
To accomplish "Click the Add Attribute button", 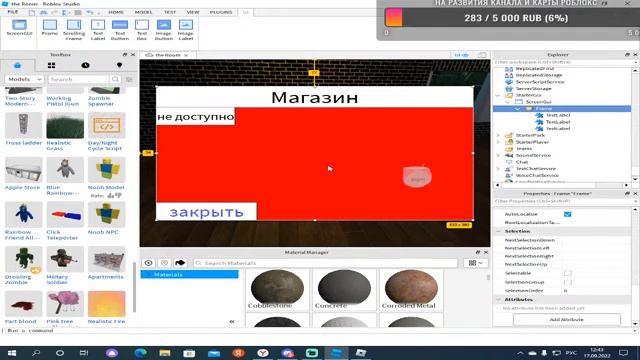I will point(567,319).
